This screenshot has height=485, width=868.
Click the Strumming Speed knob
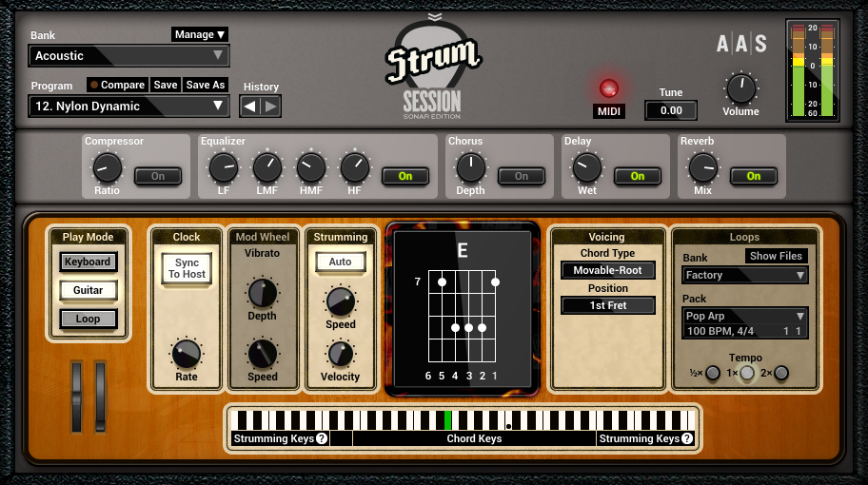(341, 301)
